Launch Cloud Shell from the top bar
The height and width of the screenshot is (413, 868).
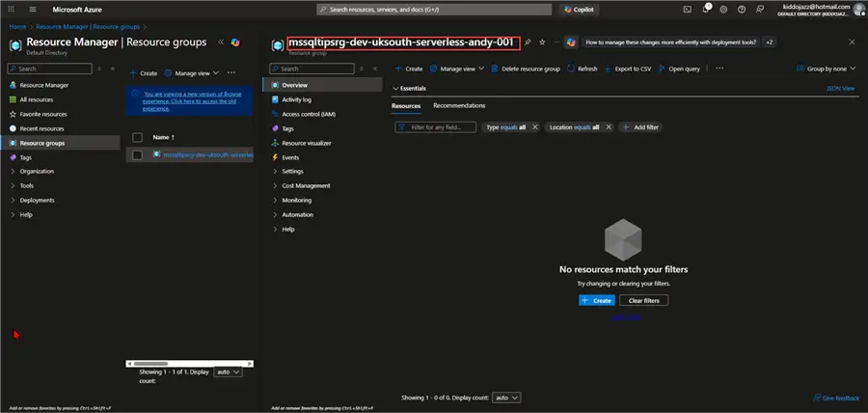688,10
